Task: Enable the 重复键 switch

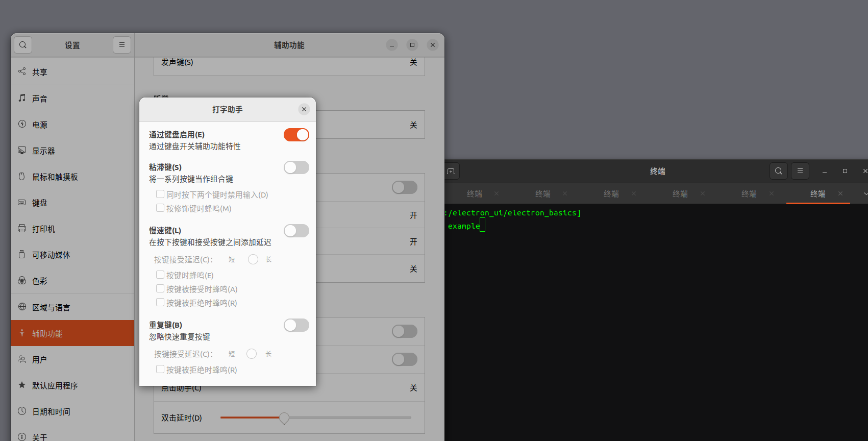Action: pyautogui.click(x=296, y=325)
